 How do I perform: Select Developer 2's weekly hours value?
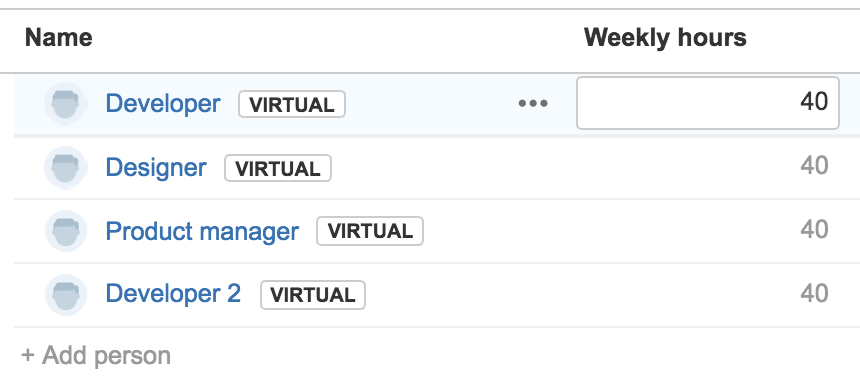pyautogui.click(x=814, y=293)
